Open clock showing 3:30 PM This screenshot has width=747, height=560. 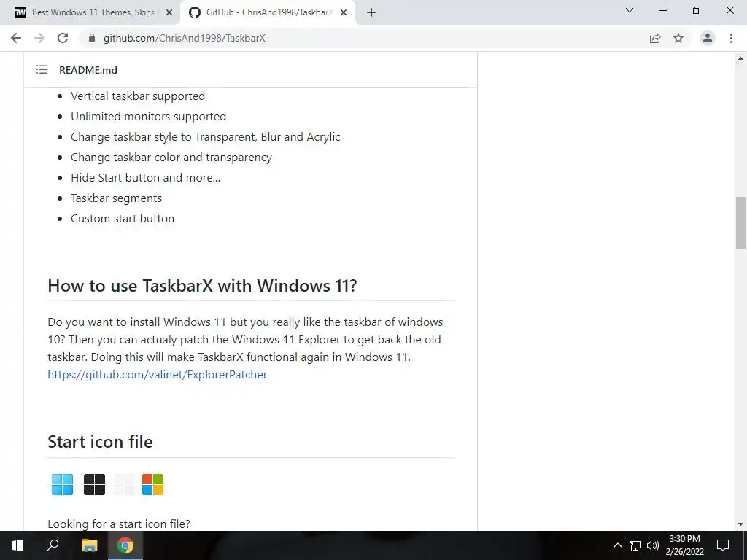click(x=684, y=545)
